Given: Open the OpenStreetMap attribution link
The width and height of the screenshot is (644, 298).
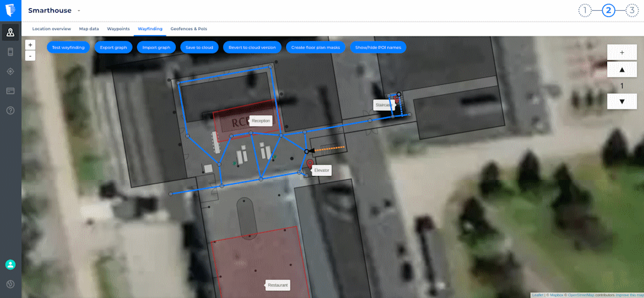Looking at the screenshot, I should point(581,295).
